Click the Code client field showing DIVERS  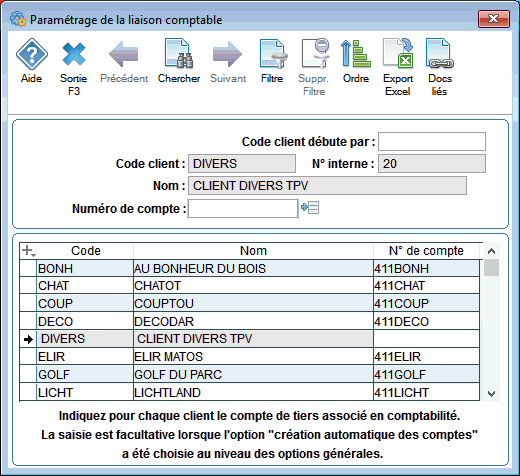click(x=242, y=164)
